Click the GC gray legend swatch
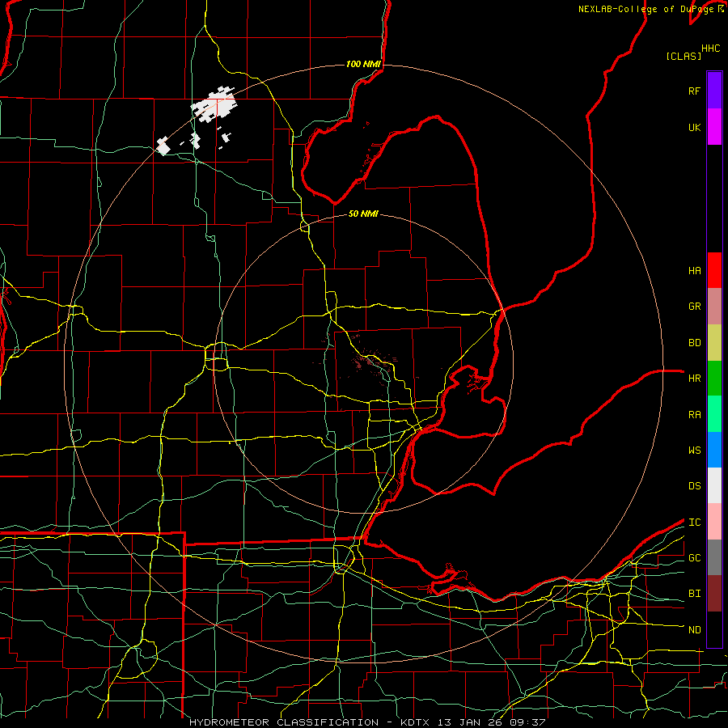 click(x=714, y=557)
